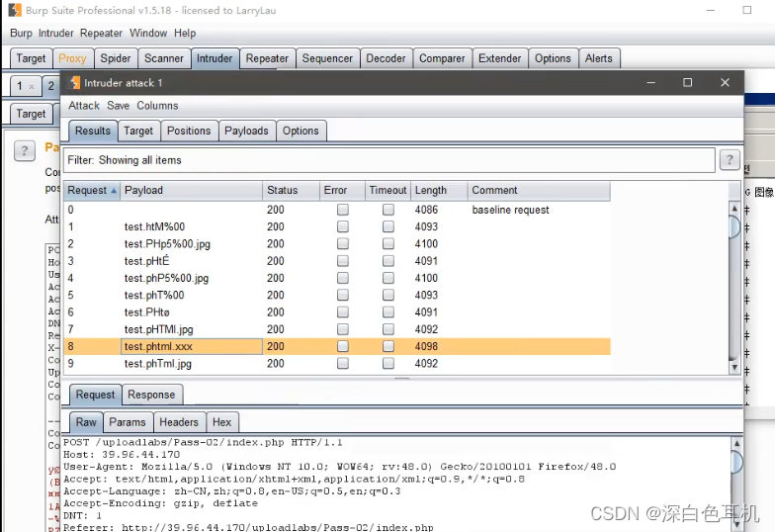Click the Filter: Showing all items bar
775x532 pixels.
click(389, 160)
